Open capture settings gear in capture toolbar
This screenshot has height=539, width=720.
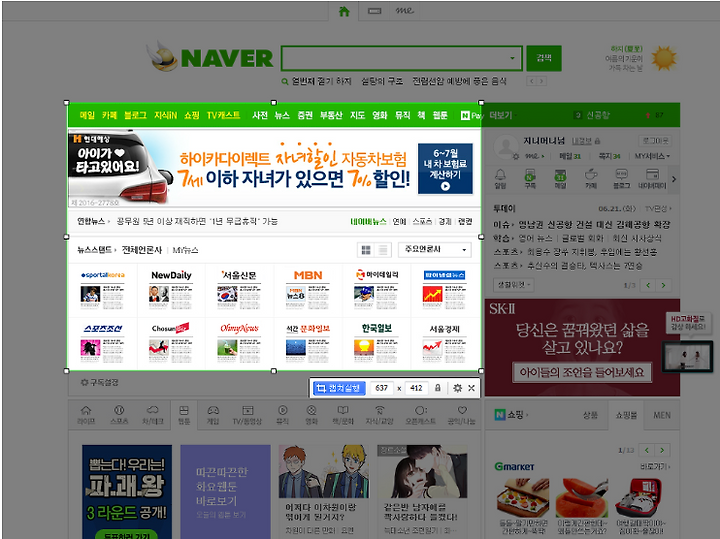click(x=457, y=388)
